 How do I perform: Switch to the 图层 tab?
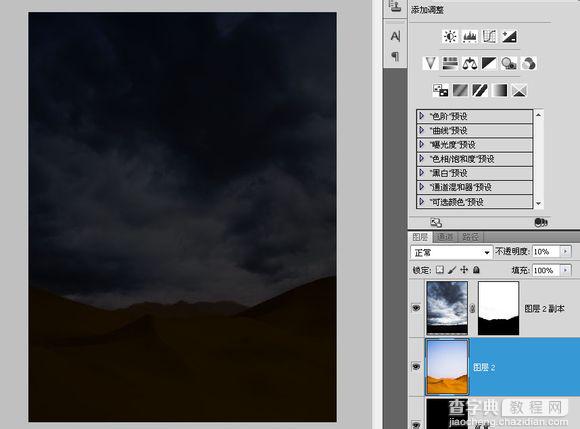coord(420,237)
